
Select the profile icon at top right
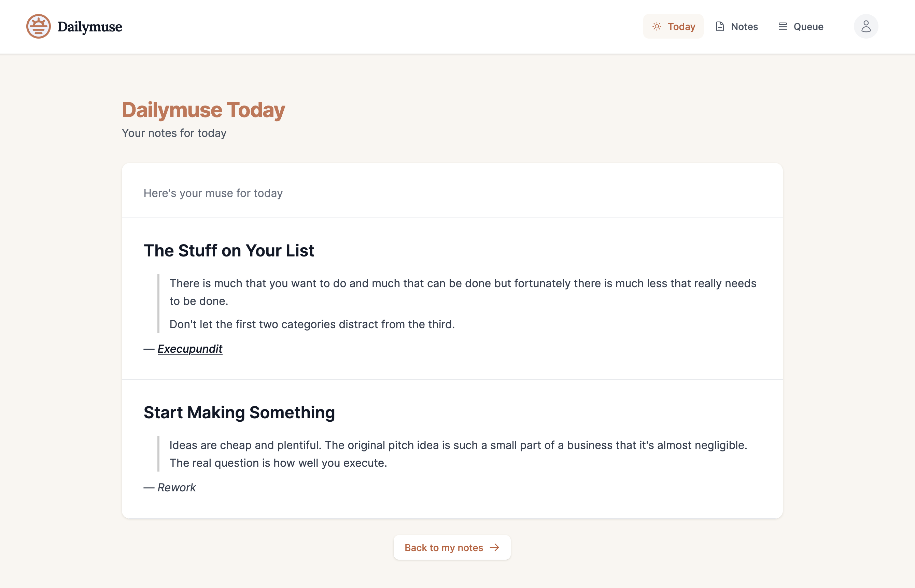coord(866,26)
